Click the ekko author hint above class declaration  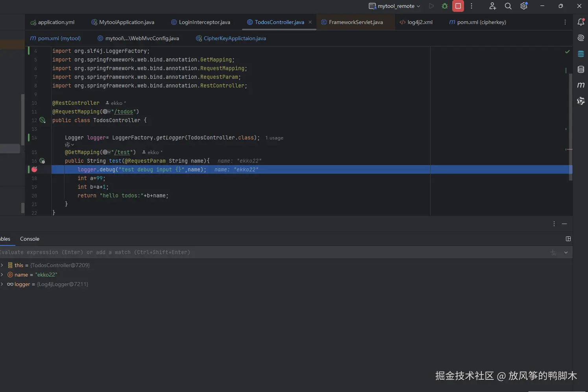tap(116, 103)
